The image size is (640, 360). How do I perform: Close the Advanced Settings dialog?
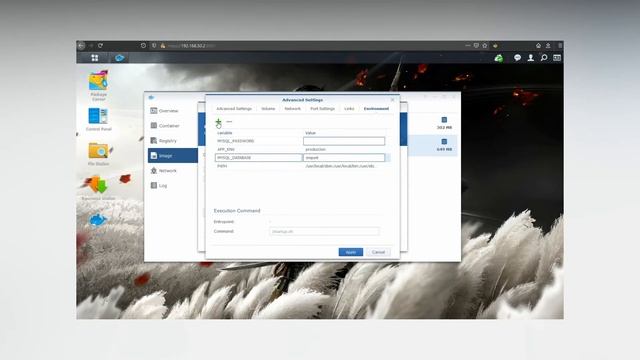[x=393, y=100]
